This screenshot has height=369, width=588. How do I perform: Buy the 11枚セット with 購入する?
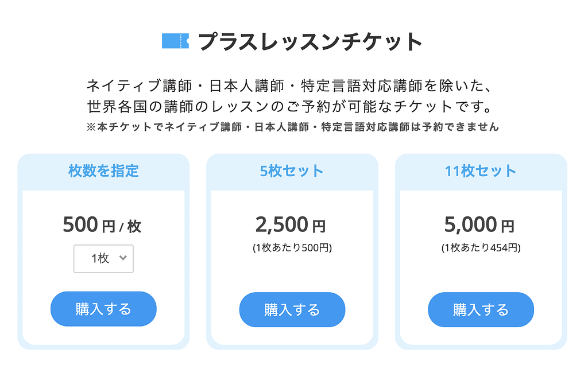click(x=481, y=310)
